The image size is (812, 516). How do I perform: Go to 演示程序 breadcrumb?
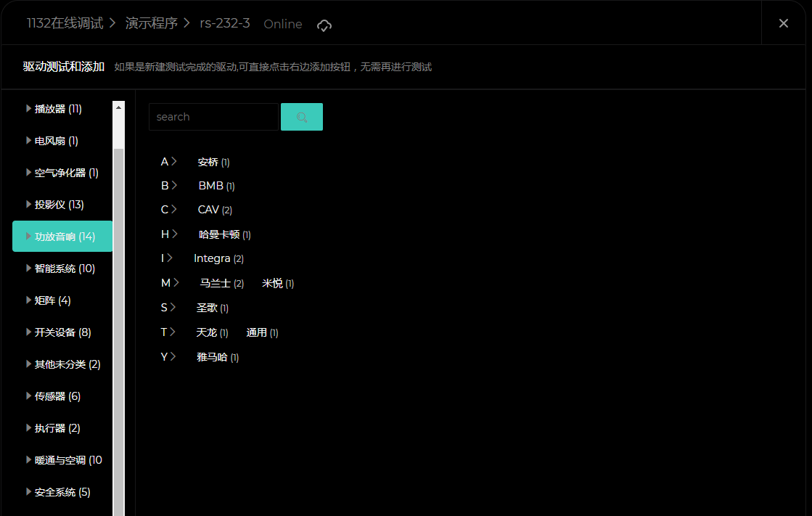(151, 23)
